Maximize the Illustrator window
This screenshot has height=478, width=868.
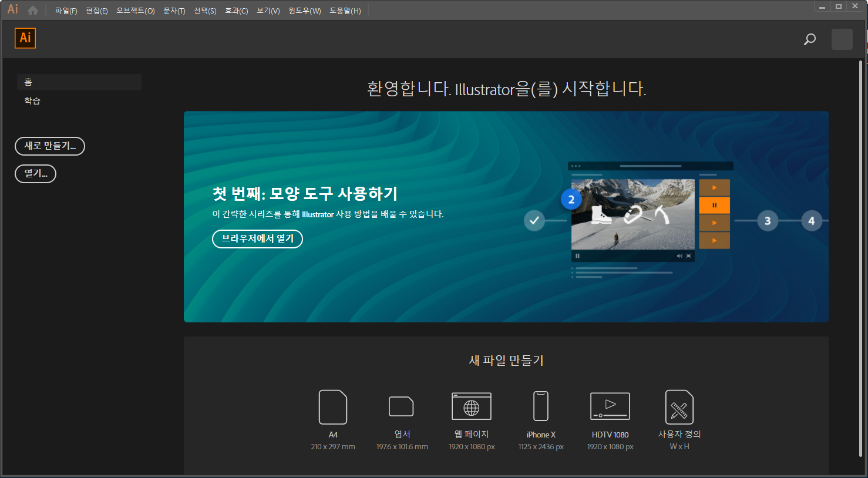[x=839, y=6]
